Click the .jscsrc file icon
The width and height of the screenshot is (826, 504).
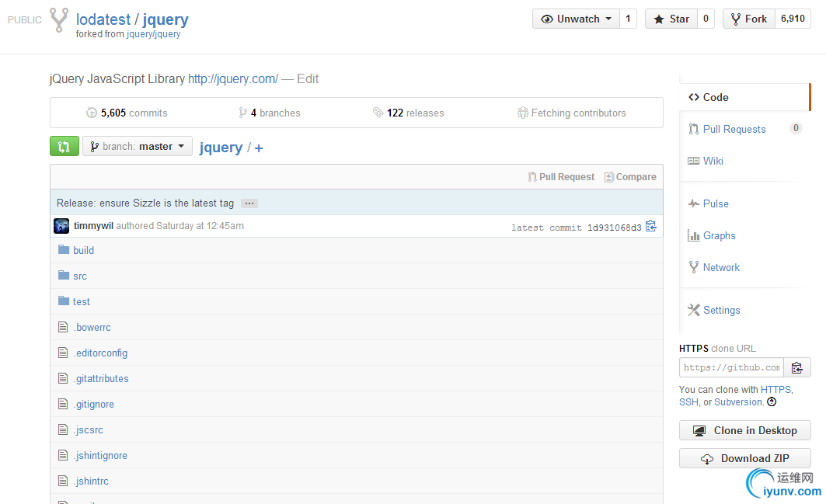click(x=63, y=429)
